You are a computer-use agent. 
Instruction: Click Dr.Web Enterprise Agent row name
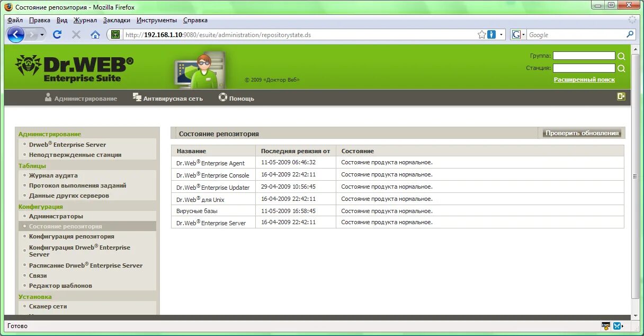210,163
